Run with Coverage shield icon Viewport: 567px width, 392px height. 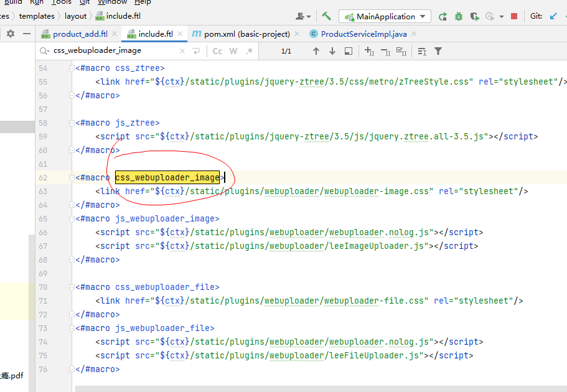(474, 16)
